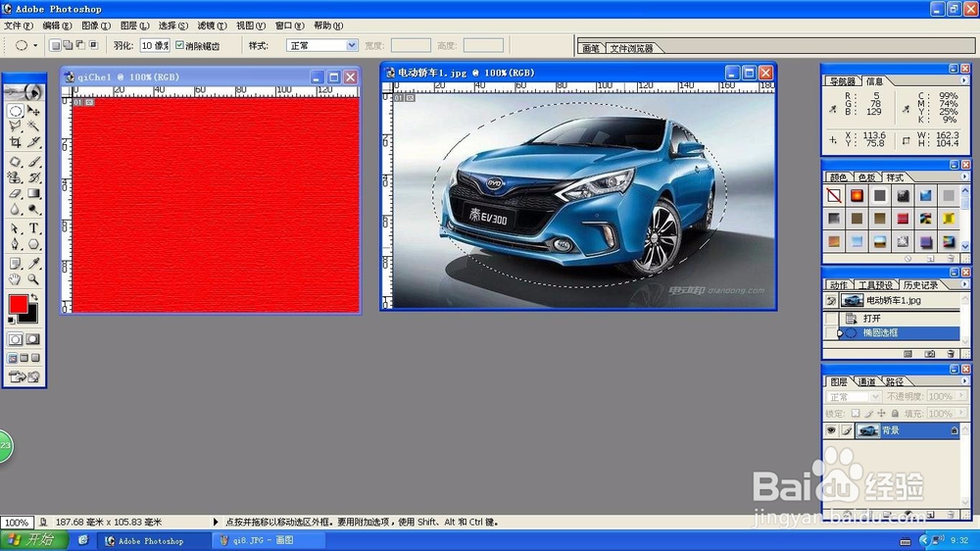This screenshot has width=980, height=551.
Task: Open the status bar info arrow menu
Action: click(216, 522)
